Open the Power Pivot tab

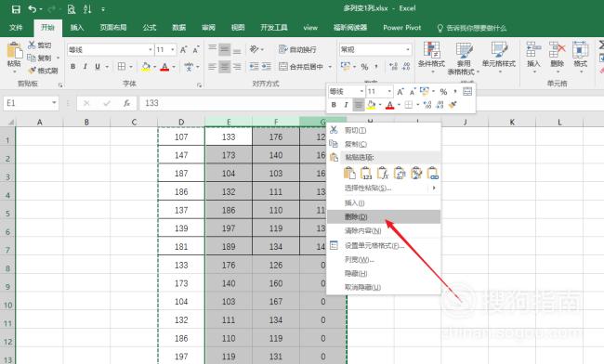(x=401, y=28)
